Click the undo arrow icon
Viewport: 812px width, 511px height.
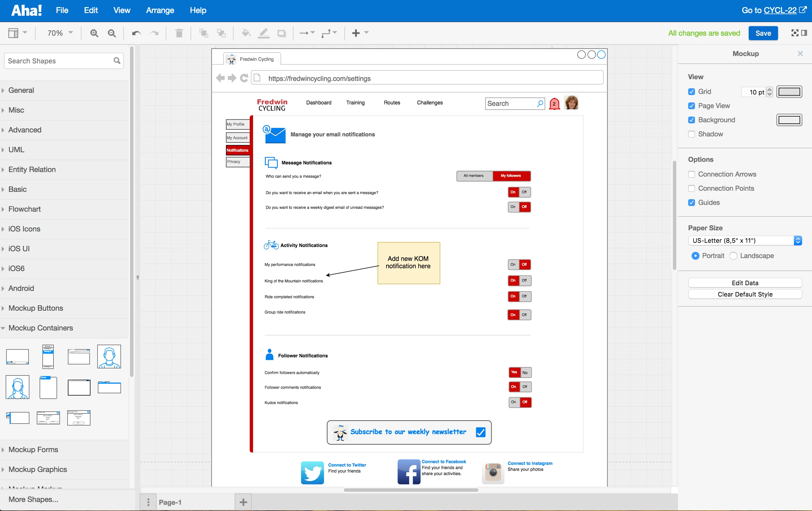[x=136, y=33]
